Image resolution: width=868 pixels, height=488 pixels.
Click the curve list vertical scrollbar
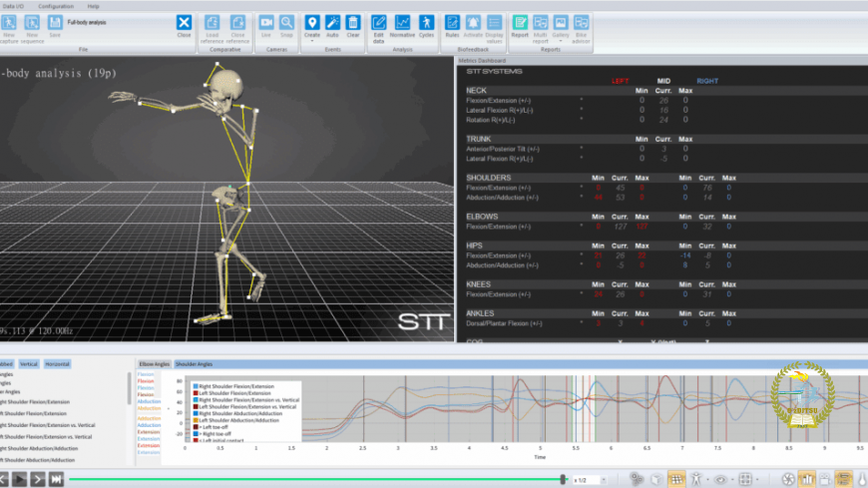pos(130,388)
